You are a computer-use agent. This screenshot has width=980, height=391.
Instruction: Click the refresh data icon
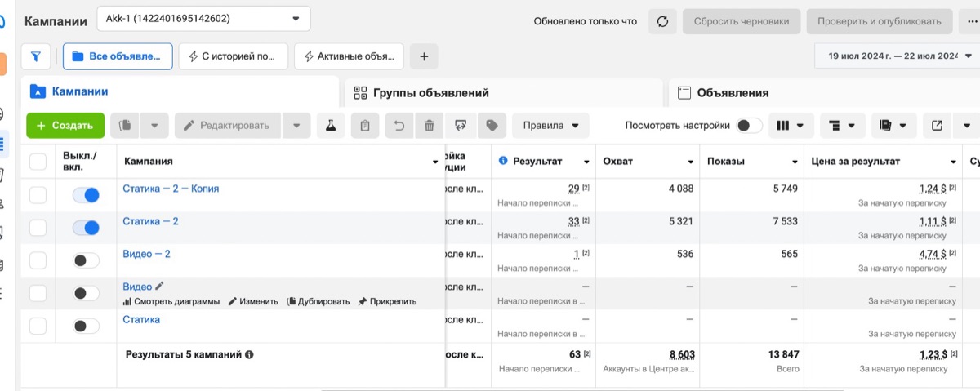(662, 21)
